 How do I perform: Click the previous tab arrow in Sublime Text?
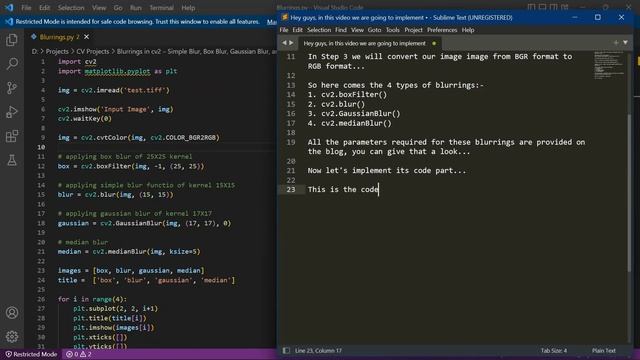pyautogui.click(x=284, y=43)
